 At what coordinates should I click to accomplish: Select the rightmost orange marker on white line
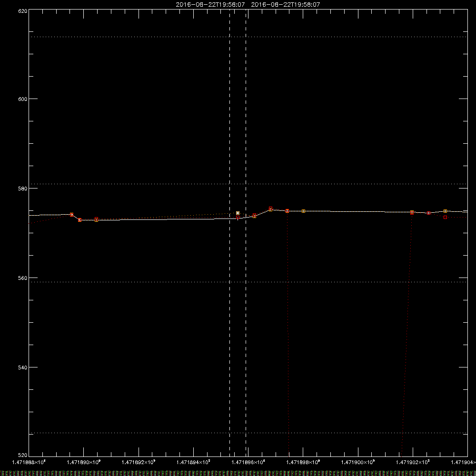445,211
